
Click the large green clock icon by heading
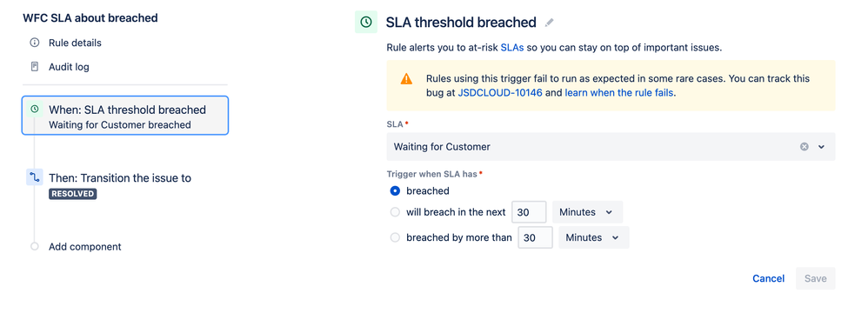[366, 22]
